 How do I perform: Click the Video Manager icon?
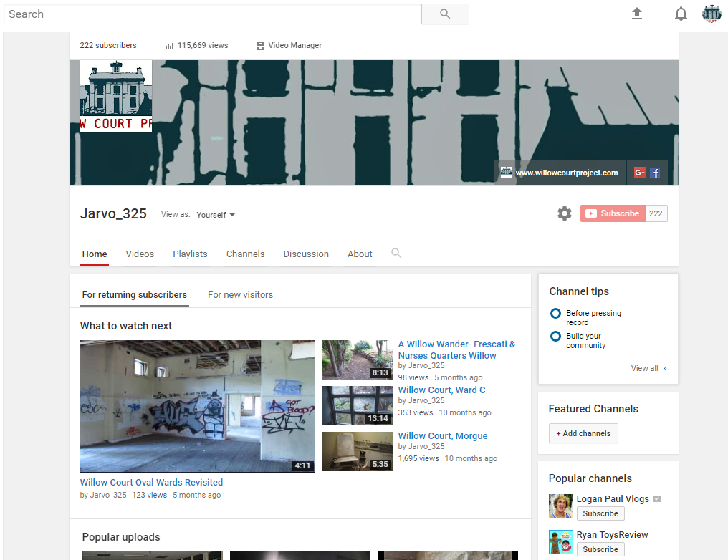coord(260,45)
